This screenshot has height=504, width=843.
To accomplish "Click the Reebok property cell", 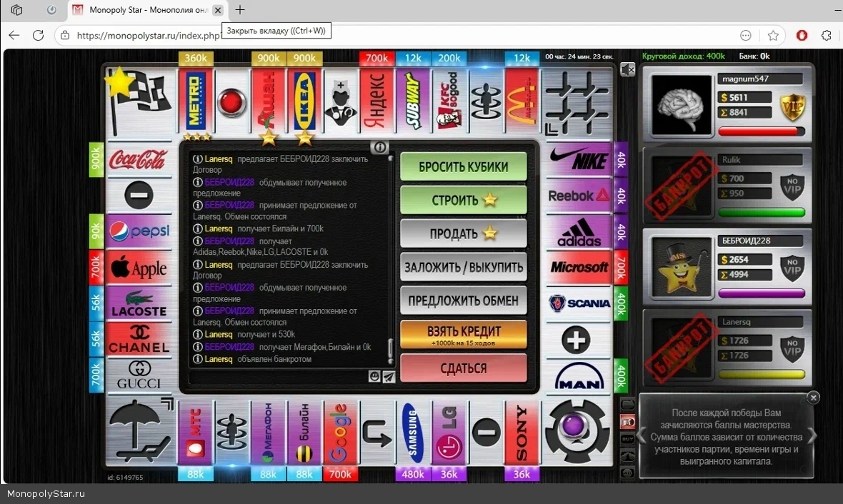I will (579, 196).
